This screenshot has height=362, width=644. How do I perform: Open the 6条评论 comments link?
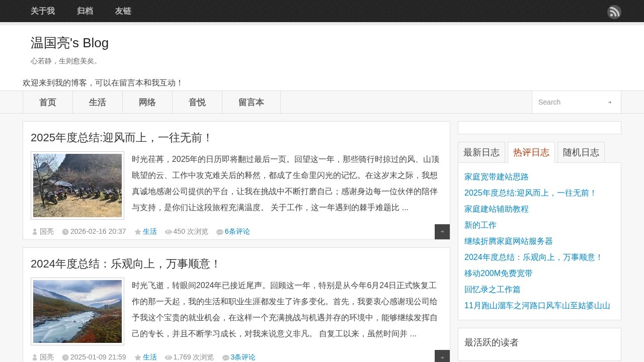[x=237, y=232]
